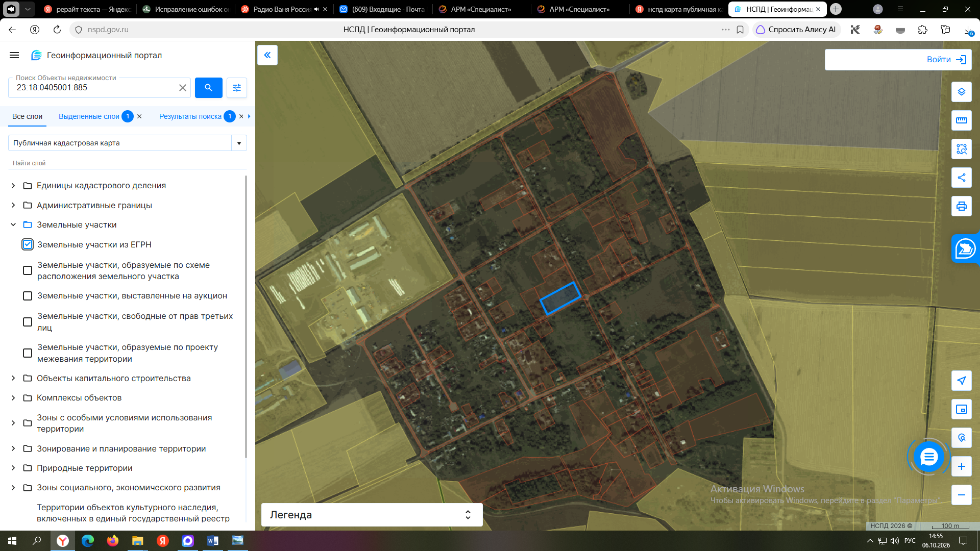980x551 pixels.
Task: Expand Единицы кадастрового деления folder
Action: (x=13, y=186)
